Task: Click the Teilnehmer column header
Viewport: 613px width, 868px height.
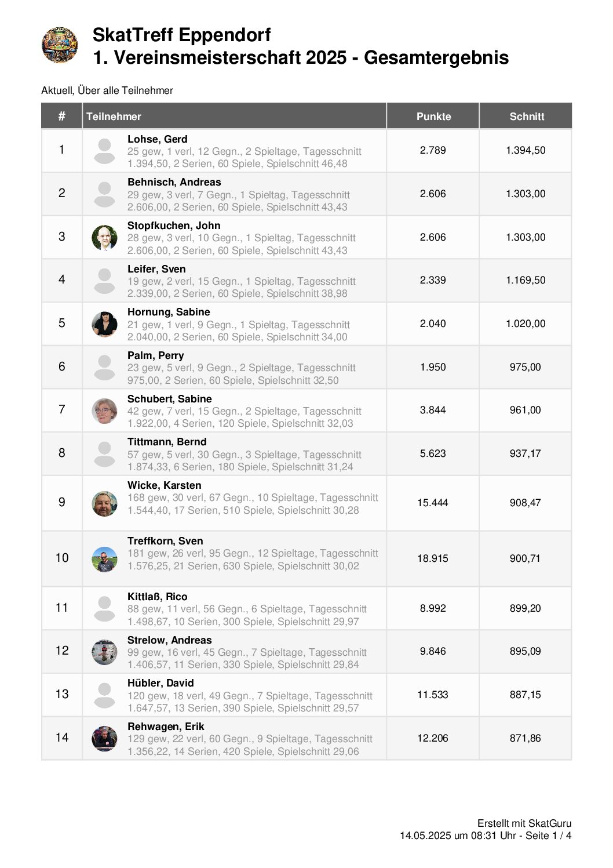Action: tap(114, 117)
